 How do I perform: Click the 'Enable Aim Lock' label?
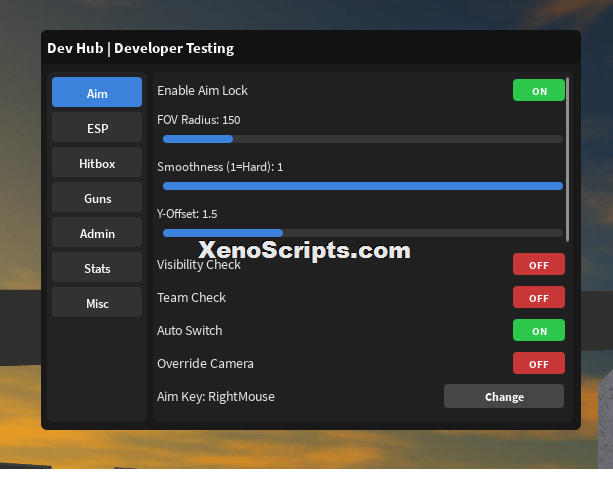(x=203, y=91)
